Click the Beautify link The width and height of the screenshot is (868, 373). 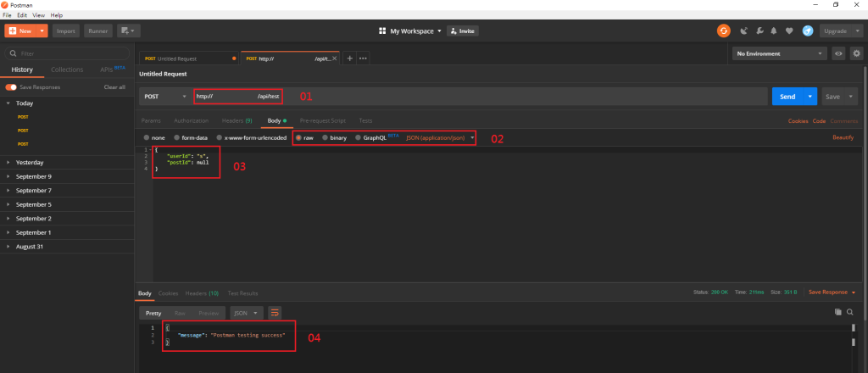843,137
